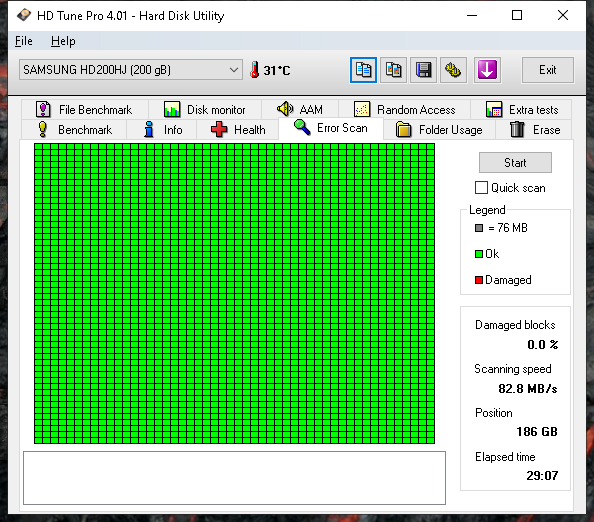This screenshot has height=522, width=594.
Task: Click the '186 GB' position value
Action: 537,431
